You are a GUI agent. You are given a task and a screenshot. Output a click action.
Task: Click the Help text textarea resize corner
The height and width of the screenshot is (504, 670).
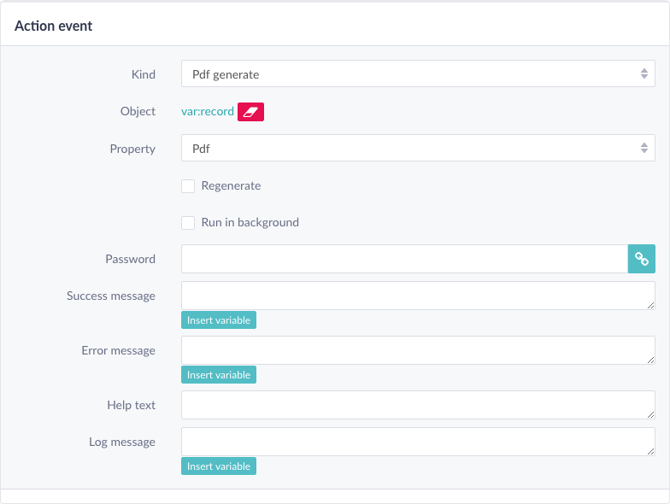click(x=650, y=414)
